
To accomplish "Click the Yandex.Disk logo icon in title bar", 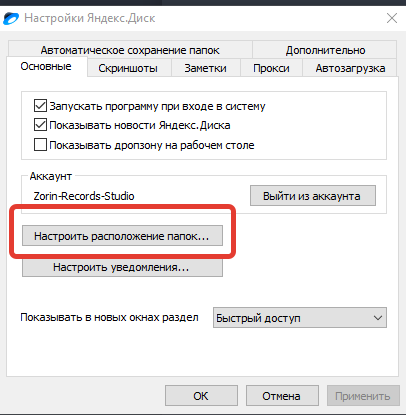I will tap(11, 18).
